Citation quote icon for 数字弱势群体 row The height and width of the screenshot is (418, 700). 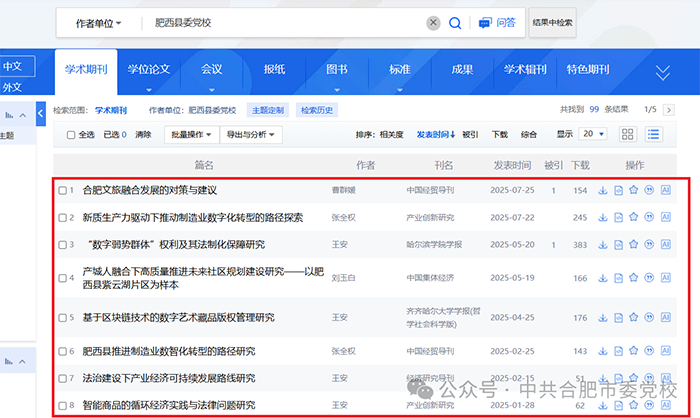(649, 244)
